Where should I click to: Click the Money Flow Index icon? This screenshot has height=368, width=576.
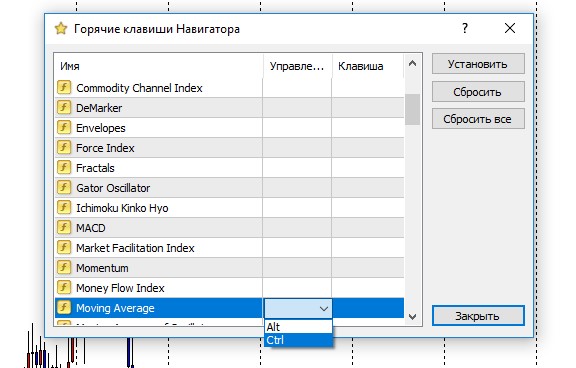[x=64, y=288]
